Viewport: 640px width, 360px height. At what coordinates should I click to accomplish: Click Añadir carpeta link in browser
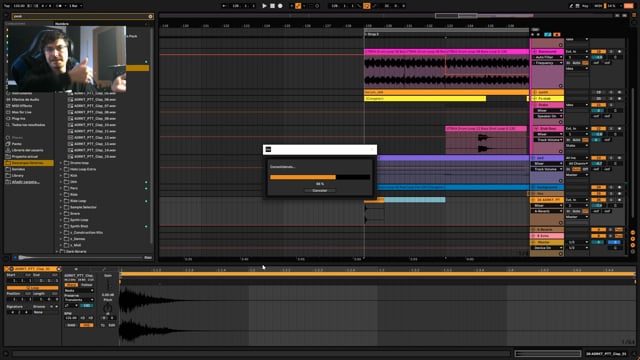25,182
